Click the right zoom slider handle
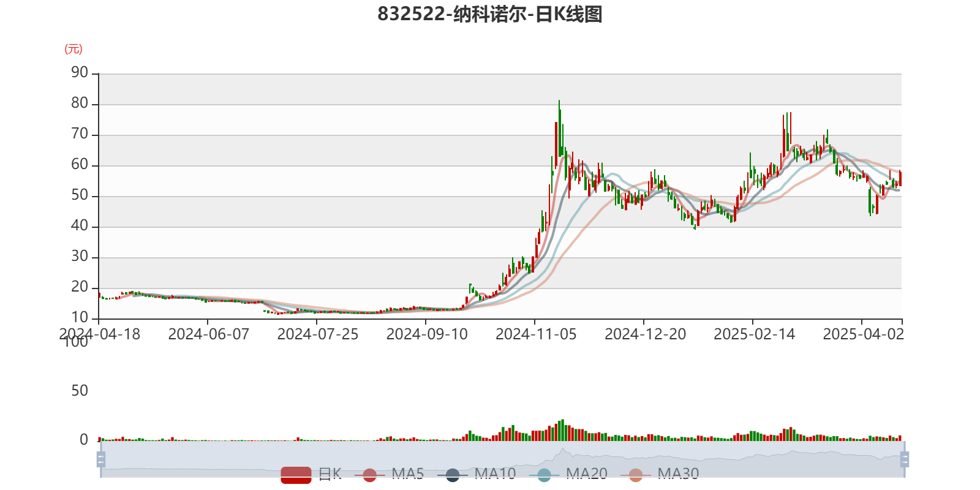The width and height of the screenshot is (980, 490). point(905,459)
